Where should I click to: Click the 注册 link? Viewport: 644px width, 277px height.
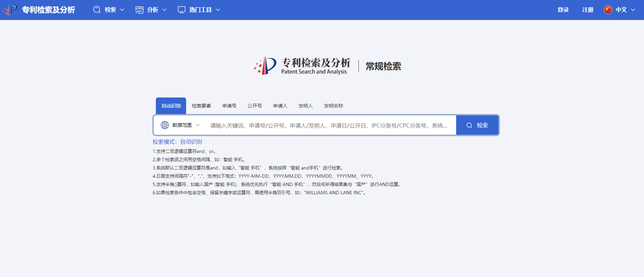[588, 10]
